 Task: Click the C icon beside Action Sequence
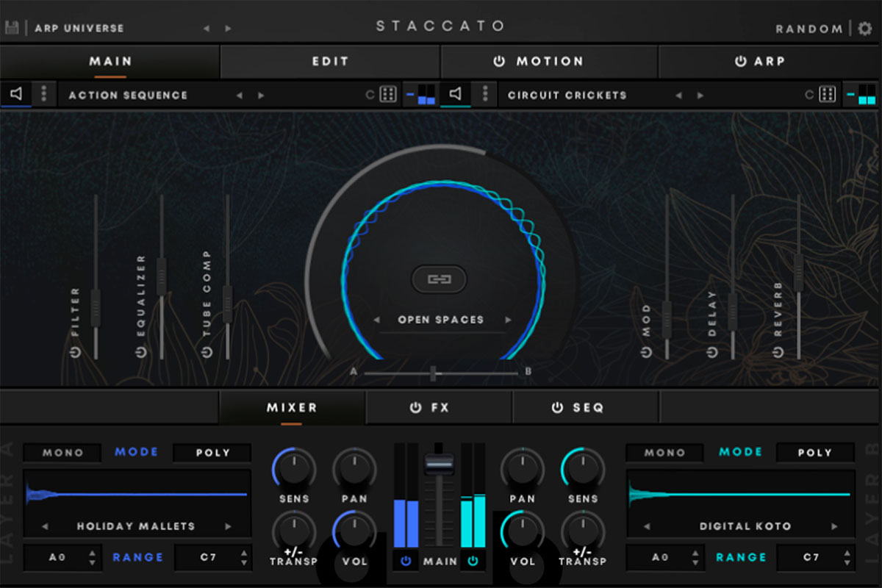click(x=370, y=95)
